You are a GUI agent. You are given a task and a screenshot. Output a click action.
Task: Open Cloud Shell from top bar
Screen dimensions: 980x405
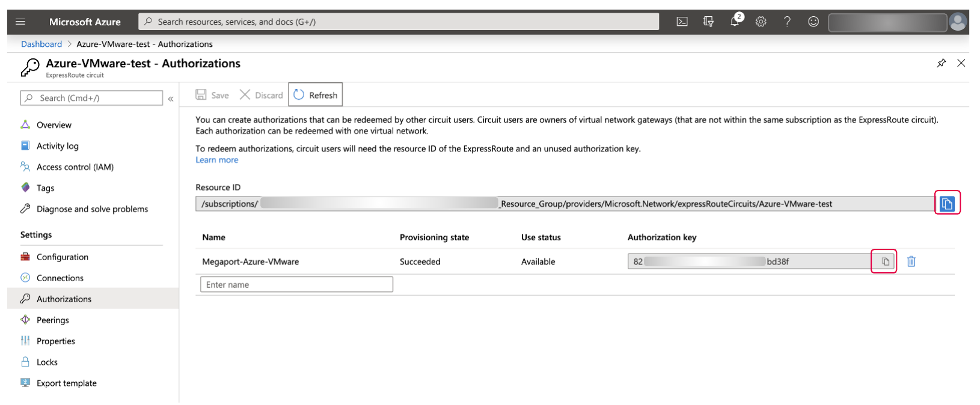(x=682, y=22)
